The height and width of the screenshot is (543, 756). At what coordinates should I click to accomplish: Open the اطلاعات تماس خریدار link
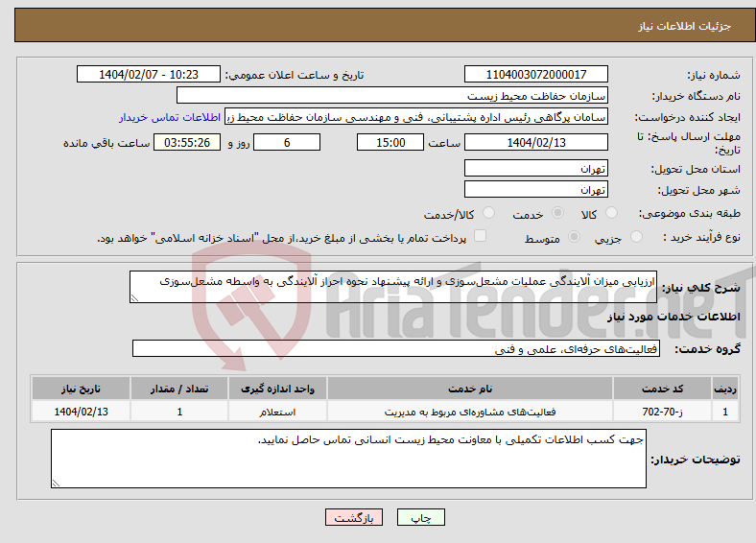pos(170,117)
